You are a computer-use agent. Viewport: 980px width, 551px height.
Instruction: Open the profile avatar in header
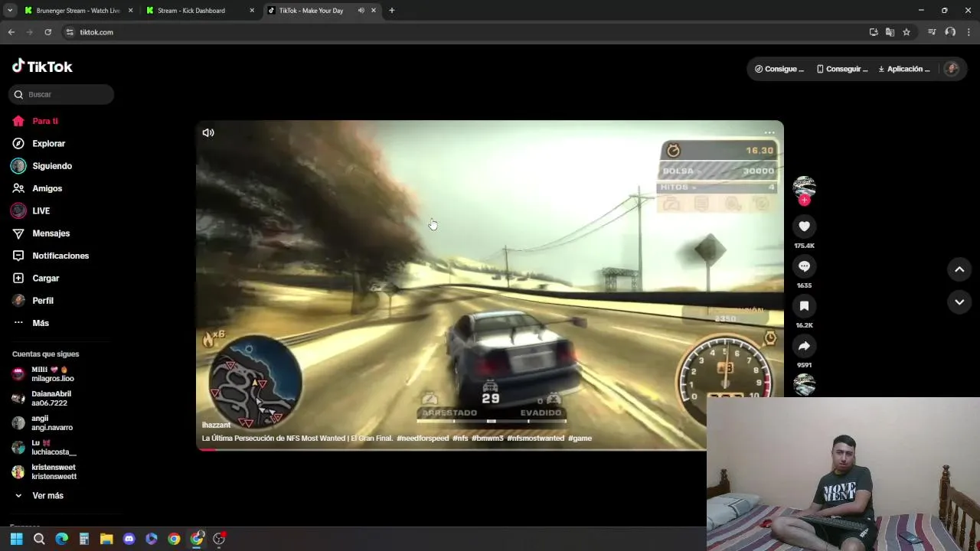(952, 69)
